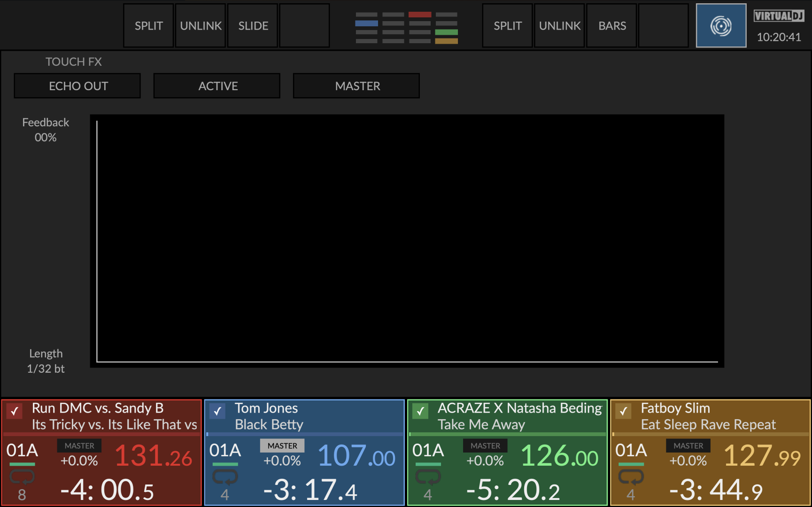Click the SPLIT button beside BARS

click(x=507, y=26)
